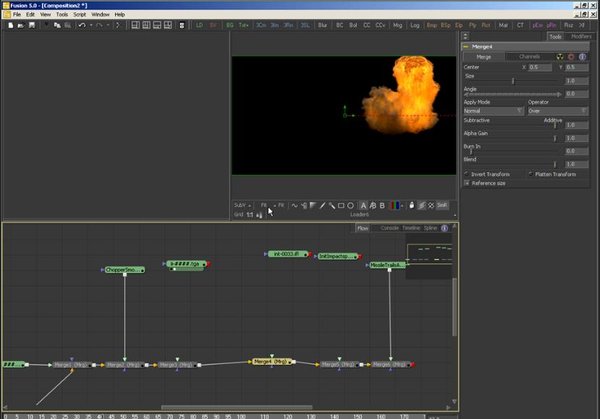
Task: Toggle the Reference size checkbox
Action: (x=467, y=183)
